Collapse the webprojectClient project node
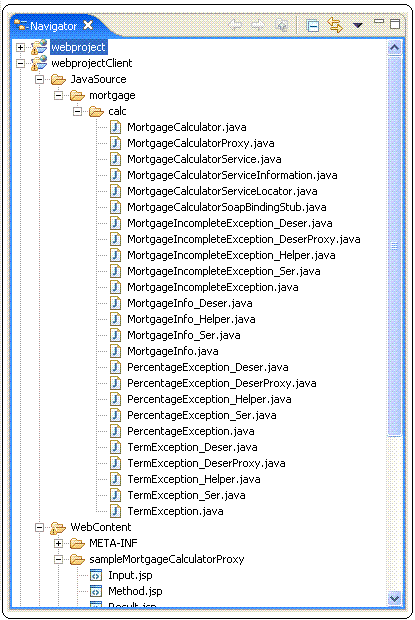The height and width of the screenshot is (620, 415). click(x=21, y=63)
